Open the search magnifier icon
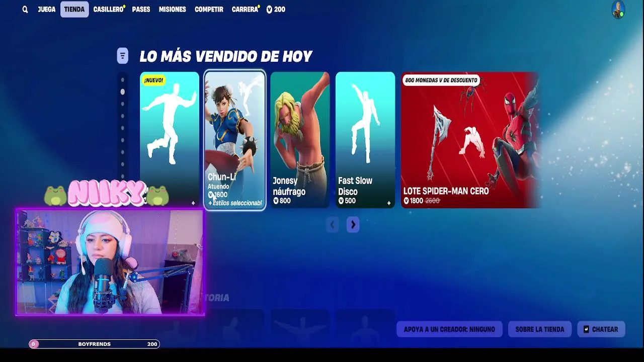 tap(25, 10)
